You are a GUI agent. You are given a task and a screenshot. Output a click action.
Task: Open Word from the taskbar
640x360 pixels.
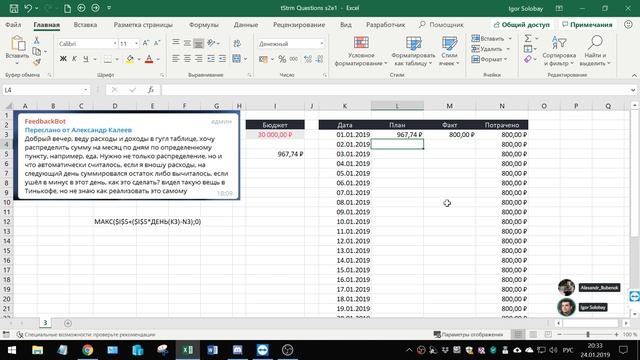(x=212, y=350)
